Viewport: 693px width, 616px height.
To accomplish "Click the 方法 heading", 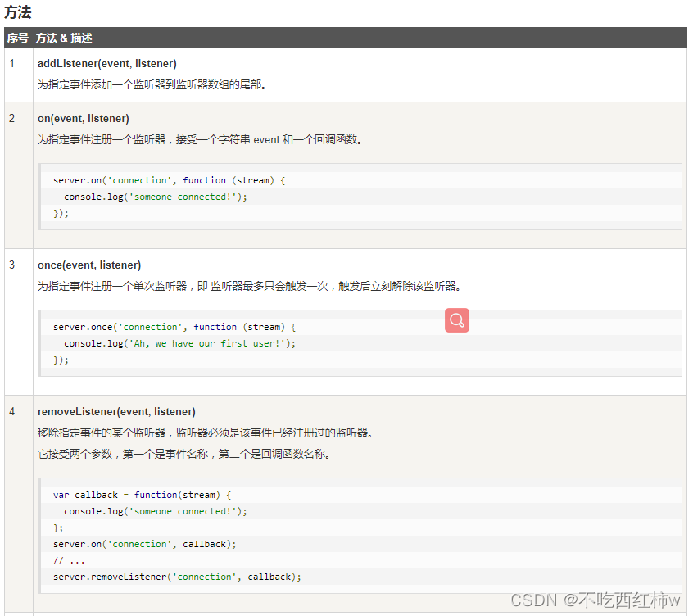I will tap(19, 12).
